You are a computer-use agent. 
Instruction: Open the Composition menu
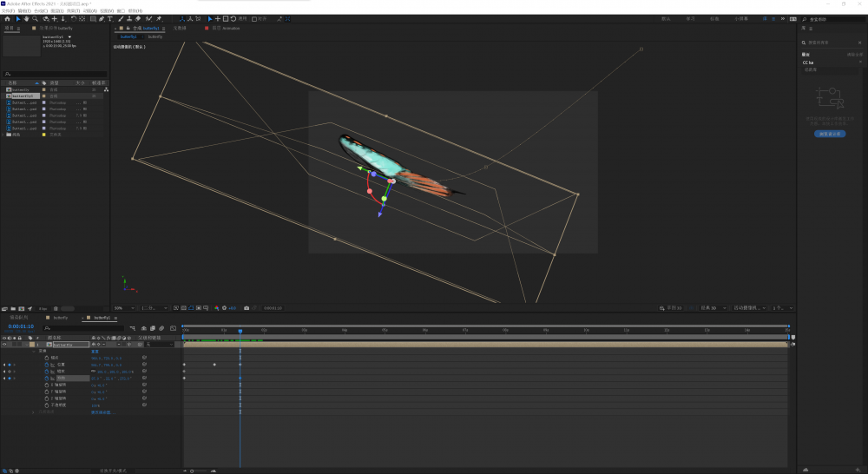pos(40,10)
